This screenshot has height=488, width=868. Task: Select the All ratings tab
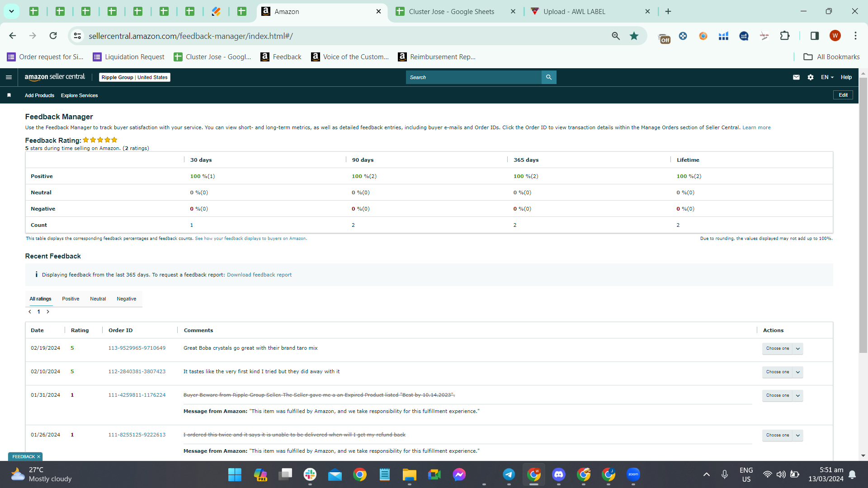coord(41,299)
